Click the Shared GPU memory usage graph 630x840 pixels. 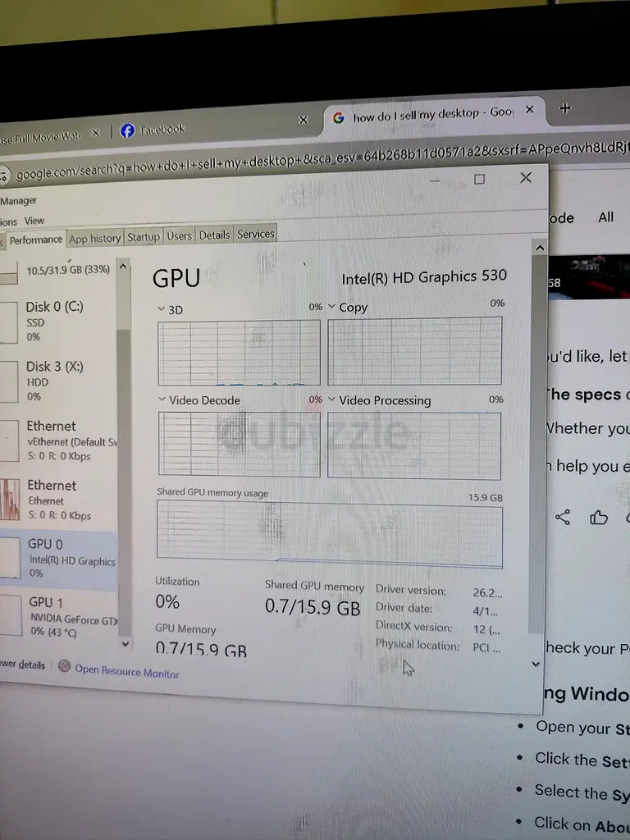coord(330,535)
